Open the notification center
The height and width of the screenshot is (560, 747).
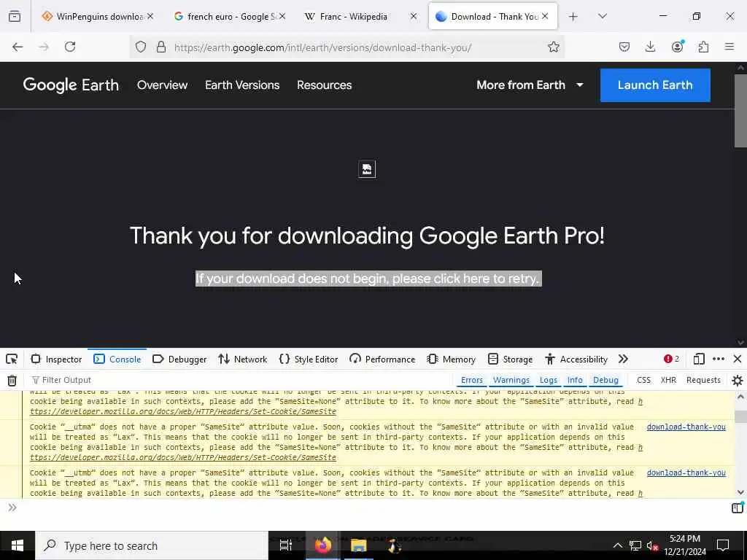(x=723, y=545)
